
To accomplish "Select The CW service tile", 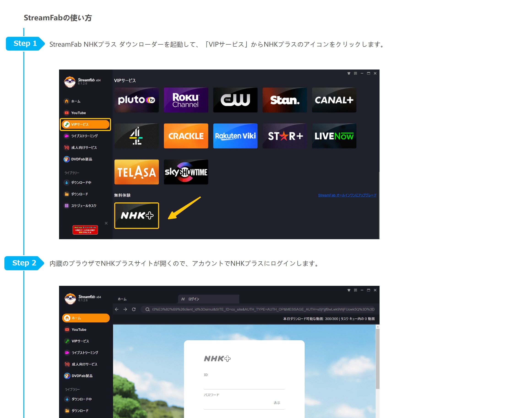I will pos(235,100).
